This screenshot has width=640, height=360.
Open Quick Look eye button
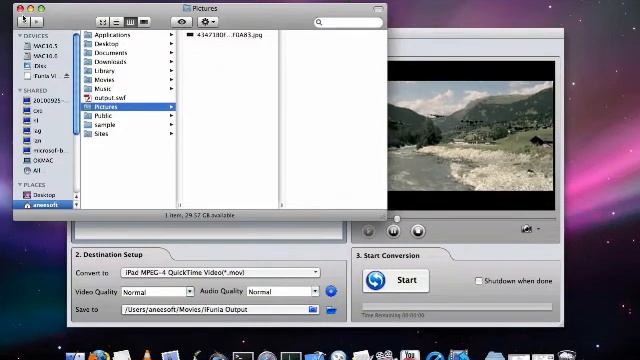[x=182, y=22]
